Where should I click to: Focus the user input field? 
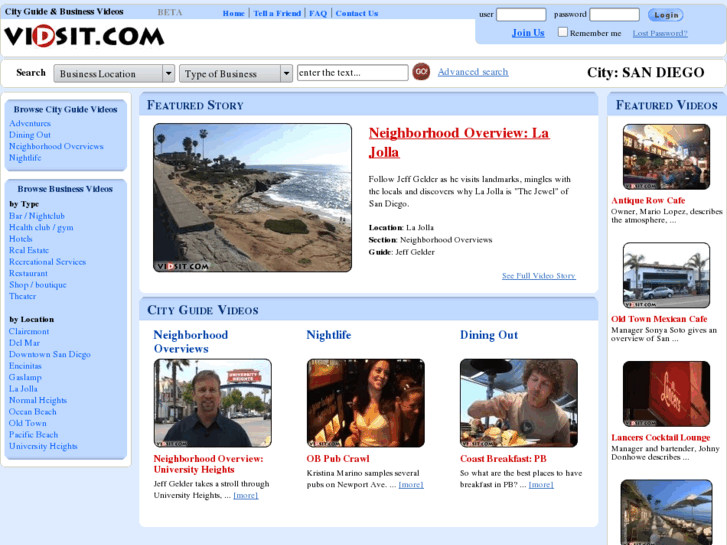click(521, 15)
